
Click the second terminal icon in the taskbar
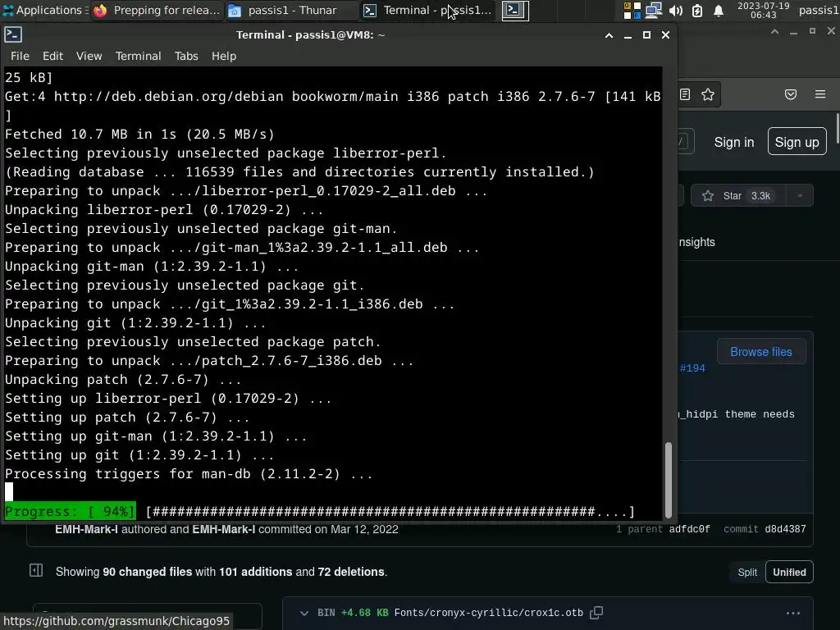pos(515,10)
